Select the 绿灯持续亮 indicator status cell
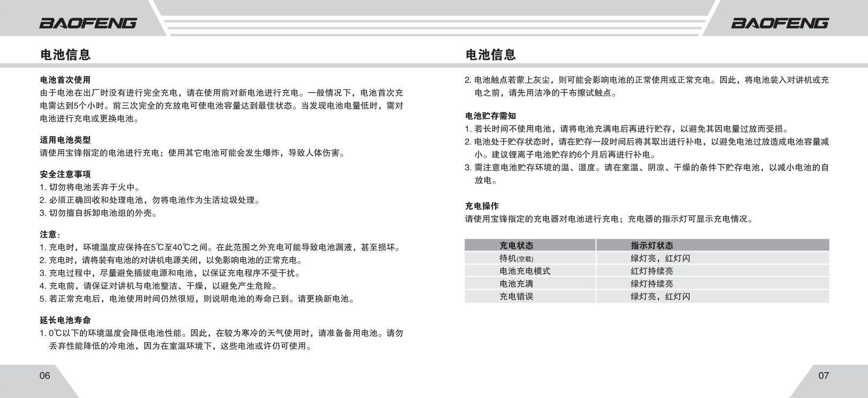The width and height of the screenshot is (868, 398). [x=652, y=284]
